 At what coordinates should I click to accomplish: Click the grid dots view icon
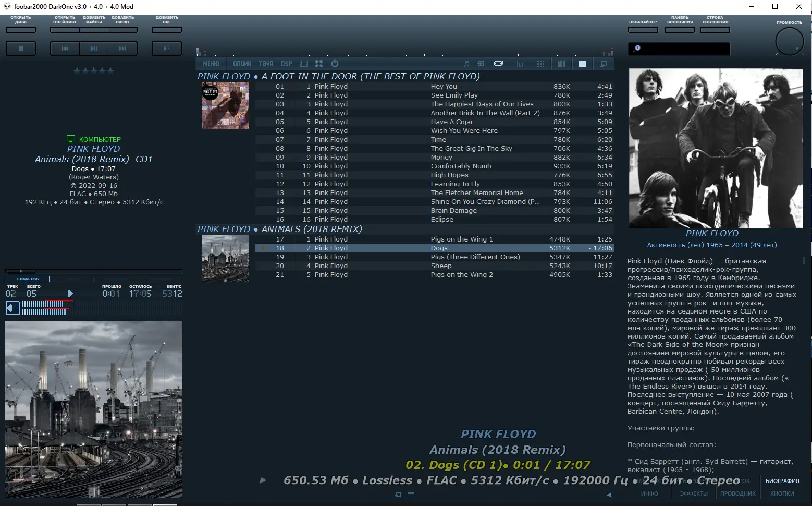[x=540, y=64]
